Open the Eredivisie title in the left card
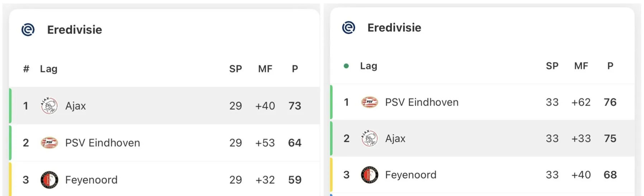 (x=75, y=30)
